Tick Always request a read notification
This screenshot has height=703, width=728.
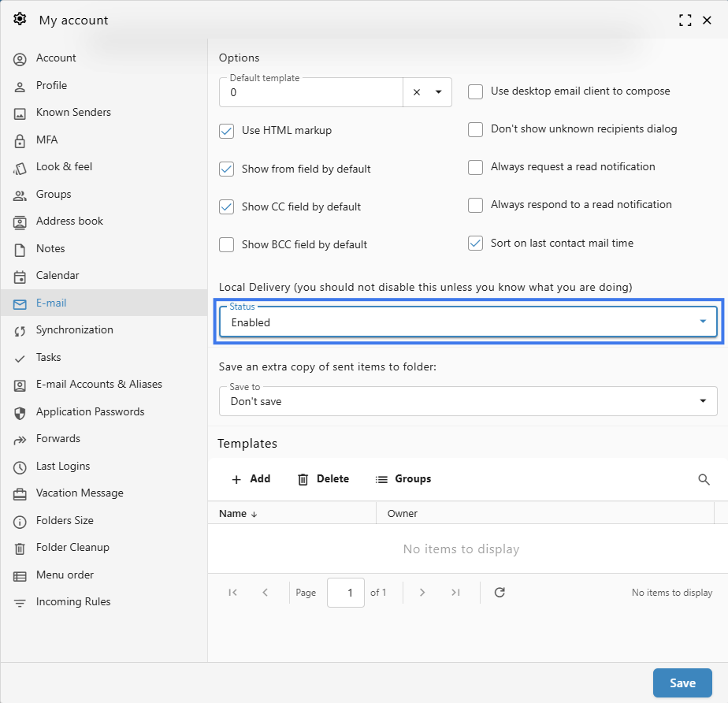click(475, 167)
